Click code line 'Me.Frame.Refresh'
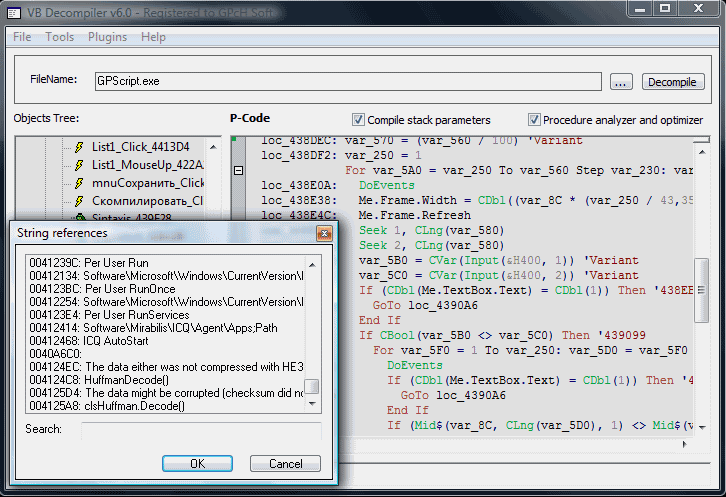 (x=414, y=215)
